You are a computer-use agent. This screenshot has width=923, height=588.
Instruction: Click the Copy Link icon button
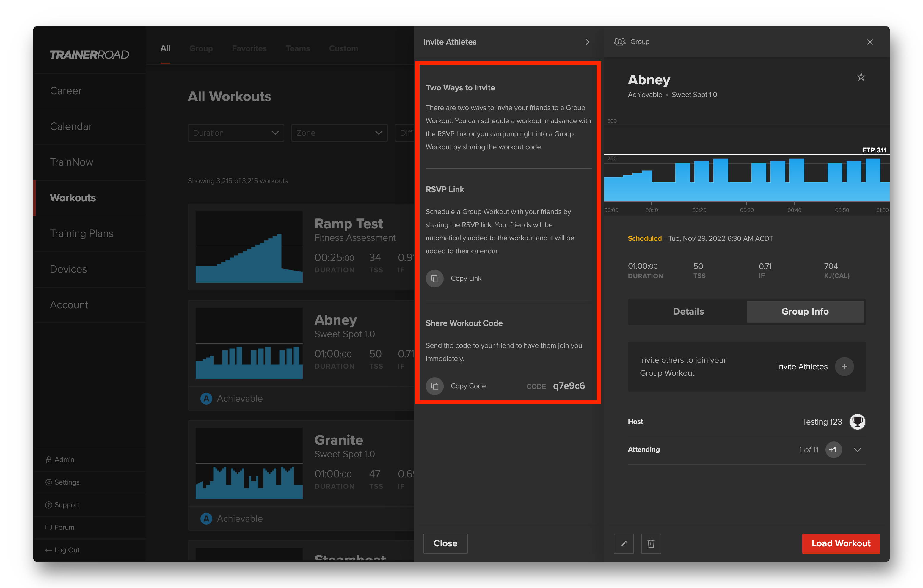tap(435, 278)
